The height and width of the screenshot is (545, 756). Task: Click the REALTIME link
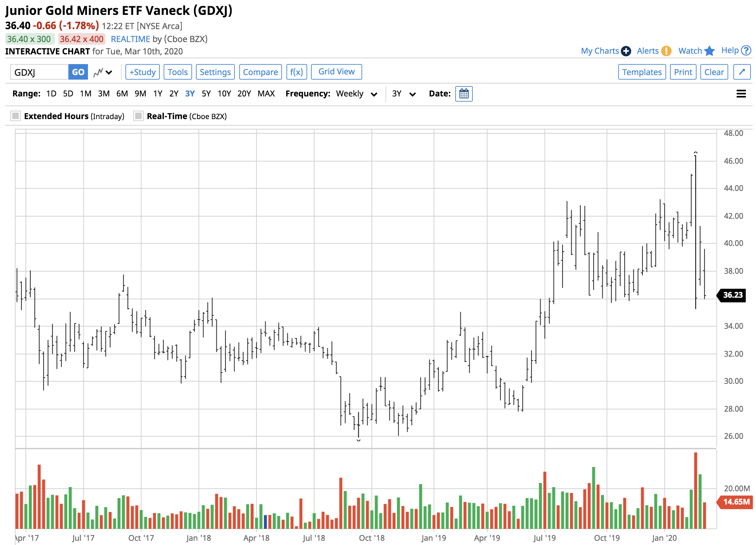point(130,39)
